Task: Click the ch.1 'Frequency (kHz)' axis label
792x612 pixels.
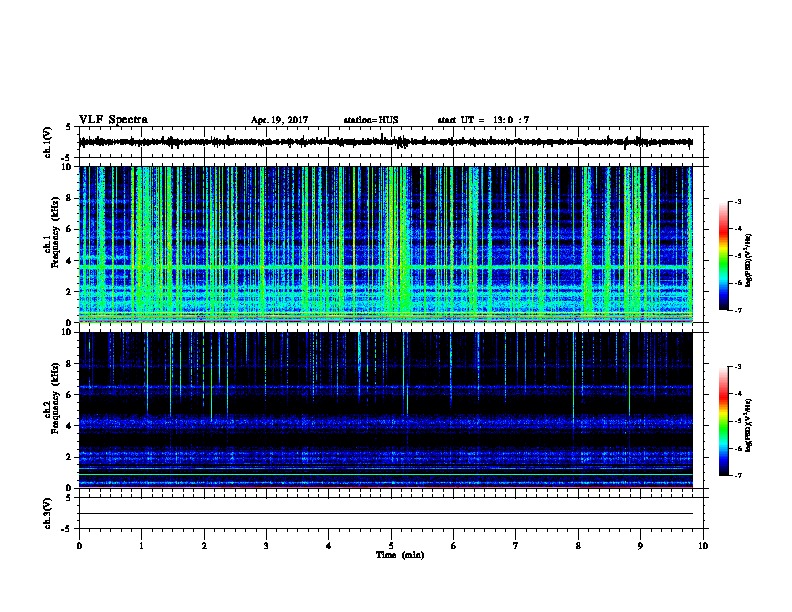Action: click(x=56, y=233)
